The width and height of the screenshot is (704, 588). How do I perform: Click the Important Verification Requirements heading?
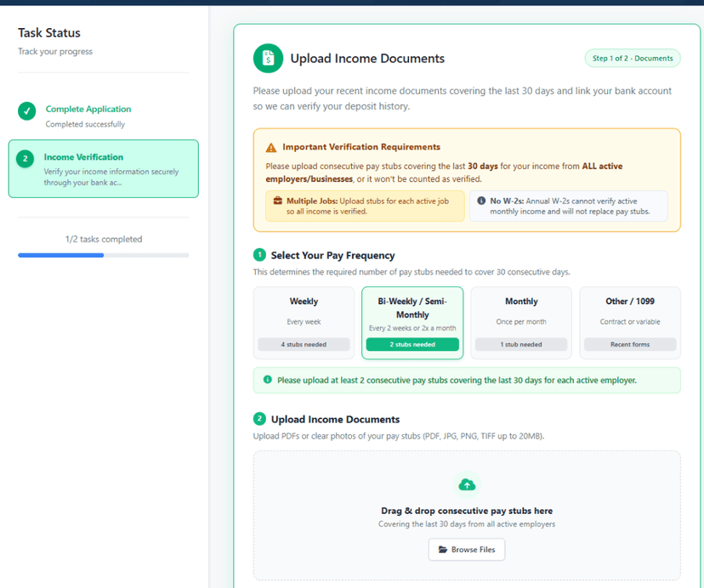point(361,147)
